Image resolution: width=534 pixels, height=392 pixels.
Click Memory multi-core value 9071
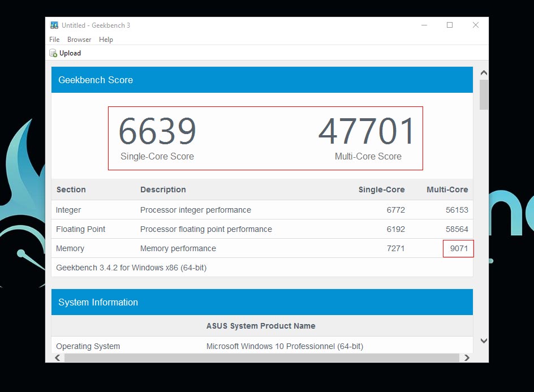tap(459, 249)
